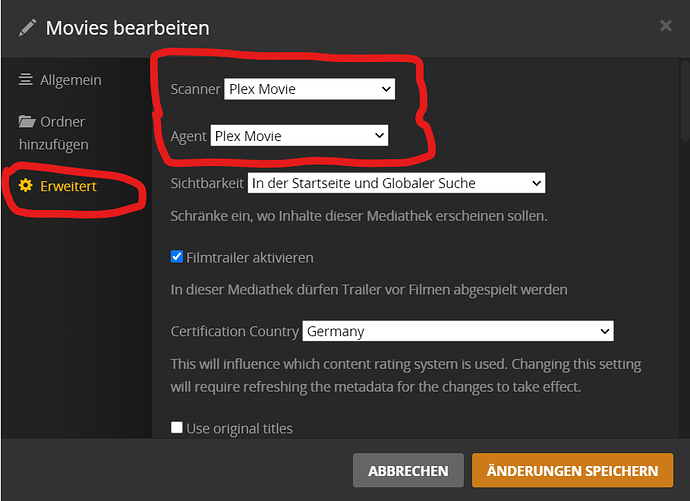
Task: Click the folder icon beside Ordner
Action: pyautogui.click(x=27, y=121)
